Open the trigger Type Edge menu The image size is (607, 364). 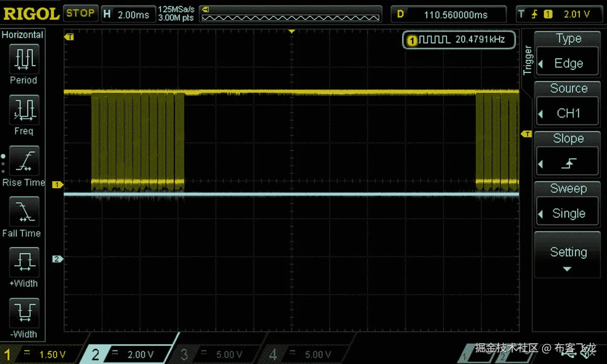click(568, 55)
